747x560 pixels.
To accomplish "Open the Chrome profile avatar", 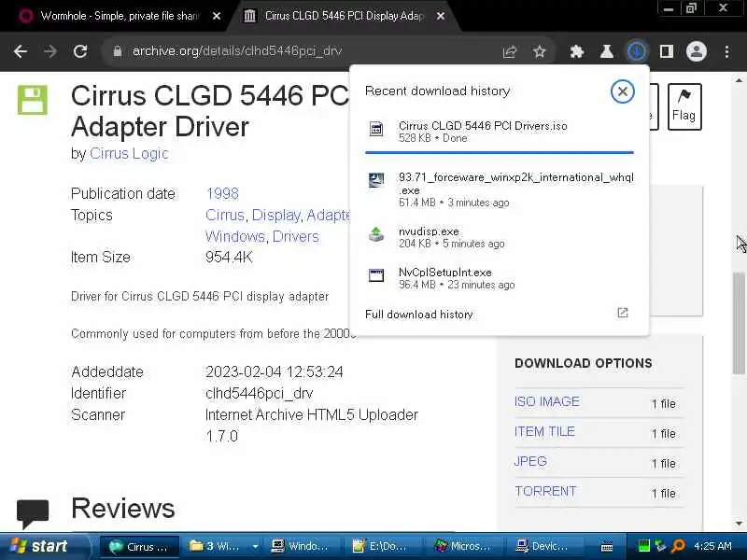I will click(x=696, y=51).
